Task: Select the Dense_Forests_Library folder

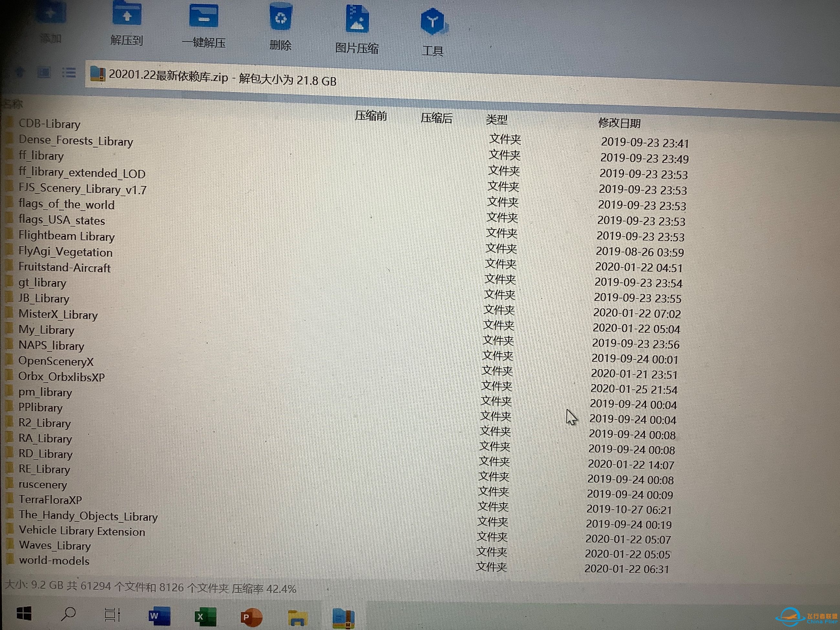Action: click(76, 141)
